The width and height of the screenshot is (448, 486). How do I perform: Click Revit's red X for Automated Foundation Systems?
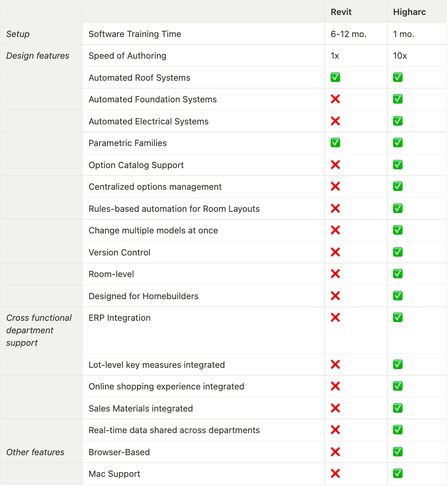335,99
